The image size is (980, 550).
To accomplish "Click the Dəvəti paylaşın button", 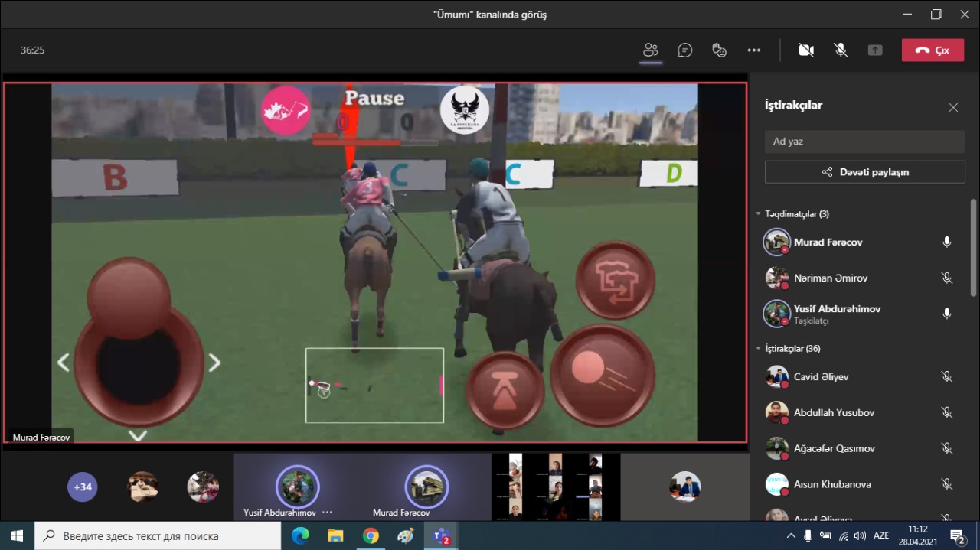I will pos(864,172).
